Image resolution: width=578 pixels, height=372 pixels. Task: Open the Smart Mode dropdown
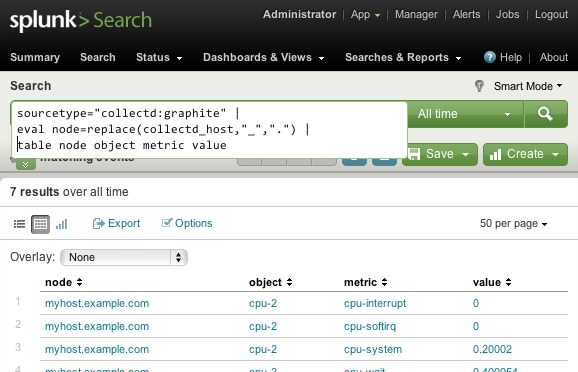(x=528, y=86)
